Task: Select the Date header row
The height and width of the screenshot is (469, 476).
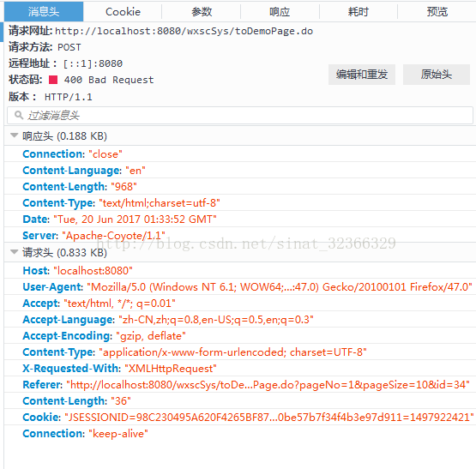Action: coord(240,219)
